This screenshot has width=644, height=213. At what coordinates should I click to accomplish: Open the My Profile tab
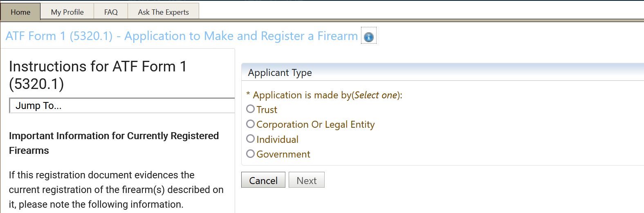pos(67,12)
